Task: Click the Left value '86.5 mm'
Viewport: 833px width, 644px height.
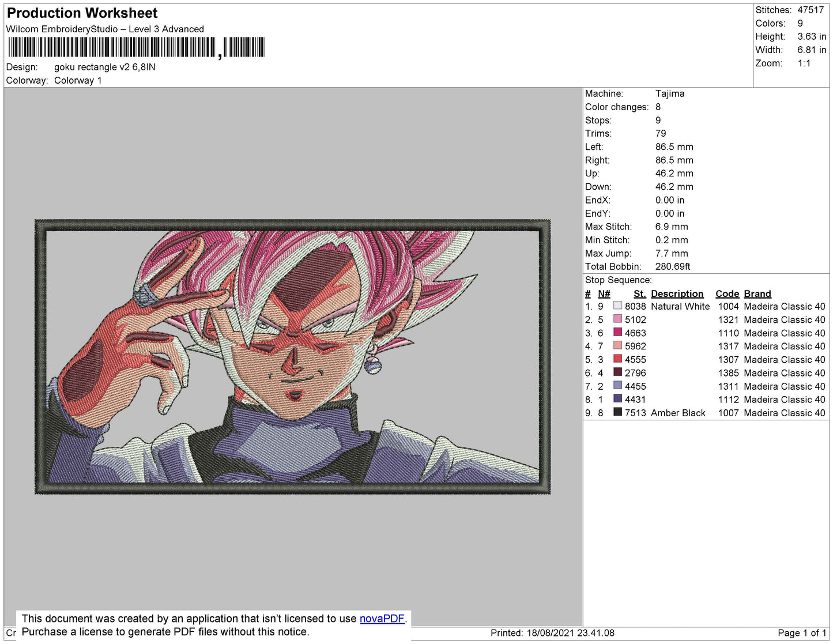Action: click(x=674, y=146)
